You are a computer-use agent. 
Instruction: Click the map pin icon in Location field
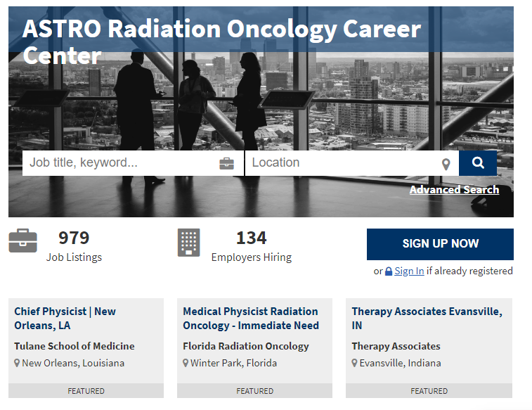coord(446,165)
